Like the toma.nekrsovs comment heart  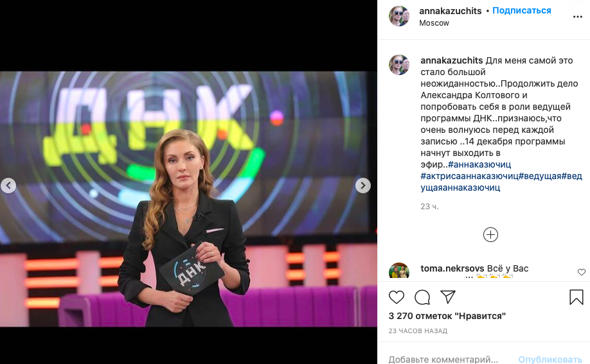click(582, 272)
